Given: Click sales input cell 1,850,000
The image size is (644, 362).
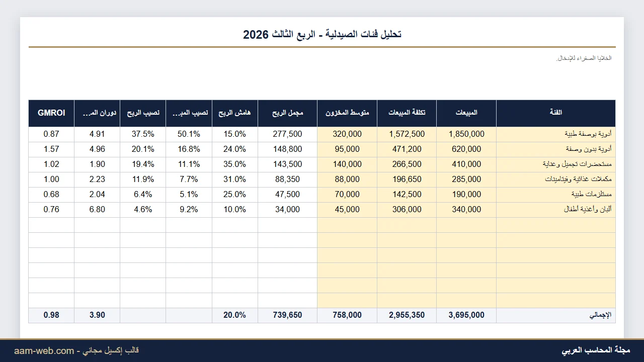Looking at the screenshot, I should click(x=466, y=134).
